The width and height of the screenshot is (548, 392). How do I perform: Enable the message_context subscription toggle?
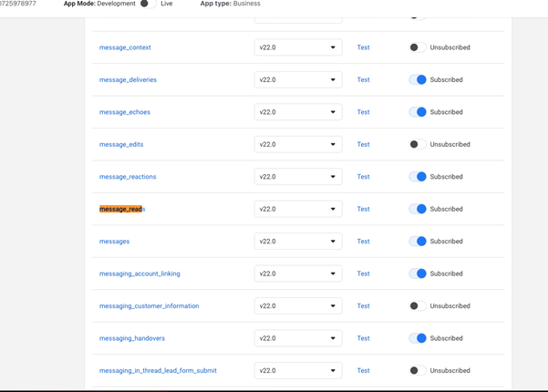point(418,47)
